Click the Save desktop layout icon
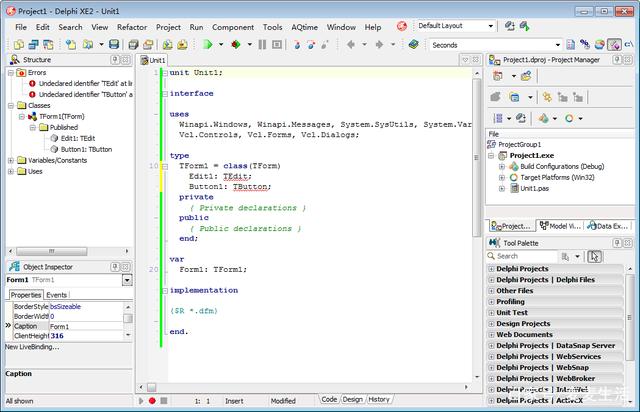Viewport: 640px width, 412px height. 510,26
